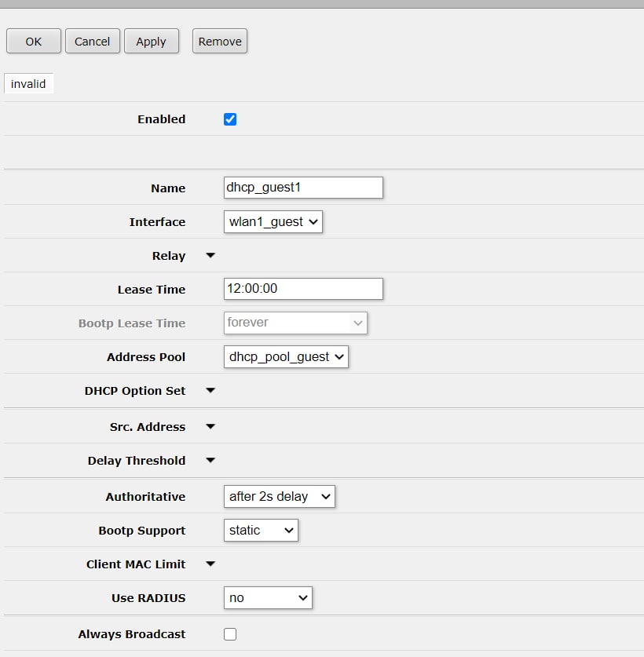Expand the Delay Threshold arrow
The image size is (644, 657).
(210, 461)
